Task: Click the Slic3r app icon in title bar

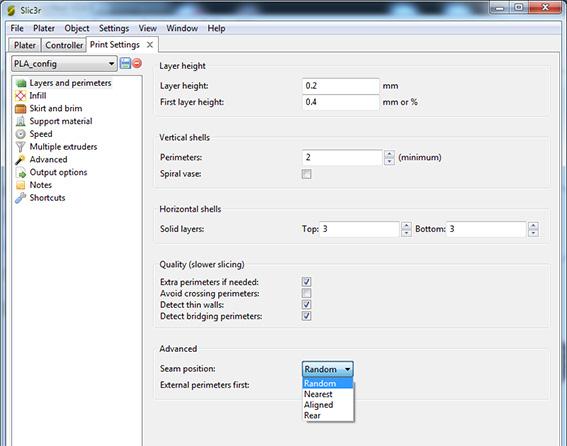Action: coord(12,10)
